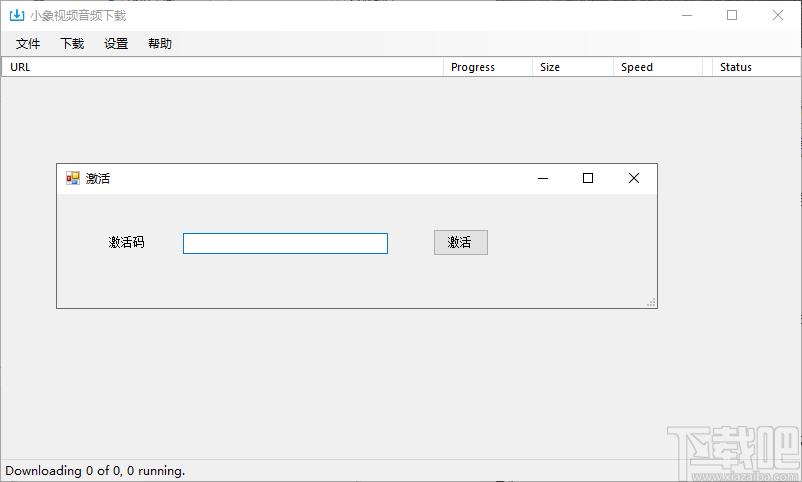Minimize the main download window
The image size is (802, 482).
tap(687, 15)
